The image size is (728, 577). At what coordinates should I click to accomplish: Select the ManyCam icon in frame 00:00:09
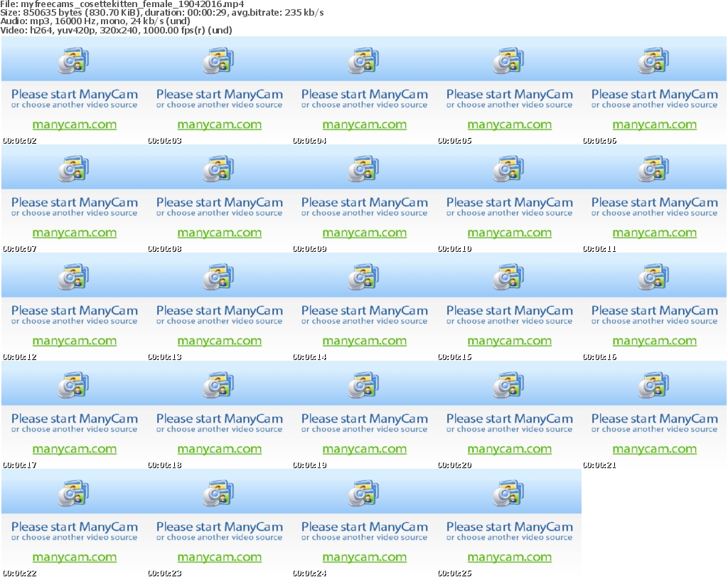(363, 169)
